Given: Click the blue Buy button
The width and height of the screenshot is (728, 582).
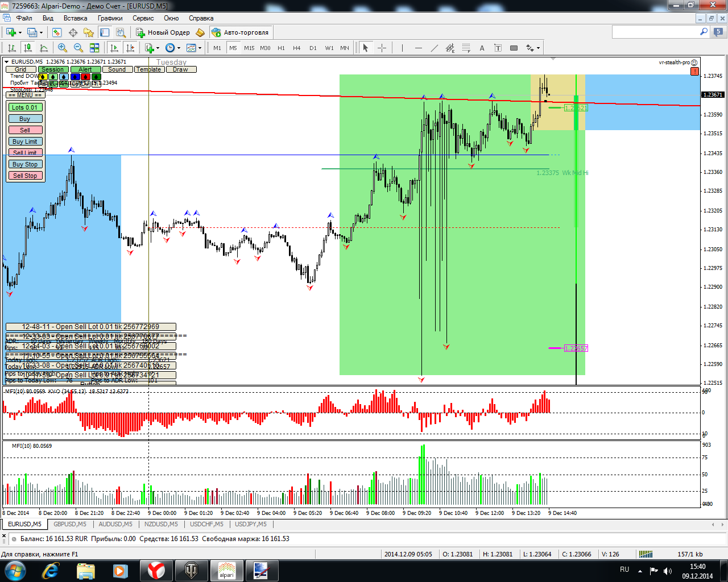Looking at the screenshot, I should (25, 119).
